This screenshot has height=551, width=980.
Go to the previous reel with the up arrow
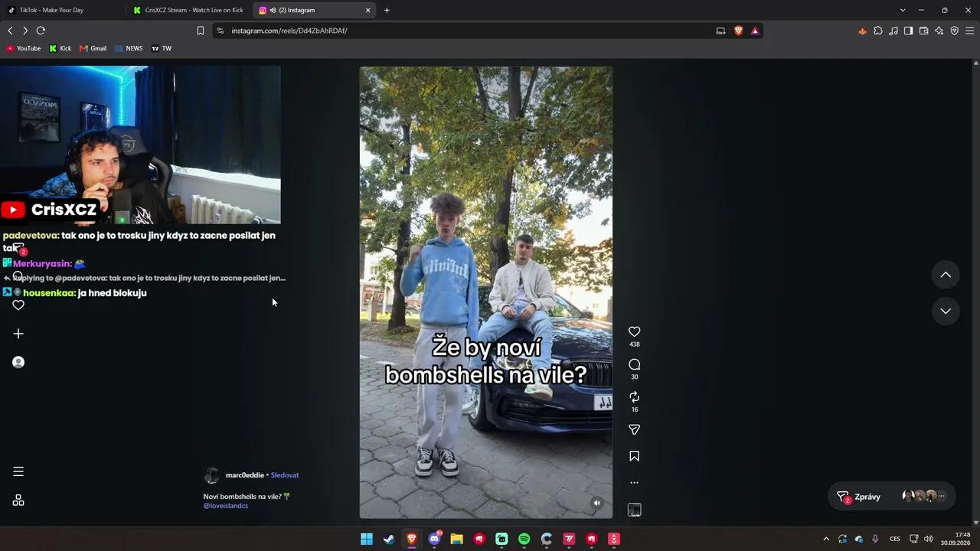tap(946, 275)
